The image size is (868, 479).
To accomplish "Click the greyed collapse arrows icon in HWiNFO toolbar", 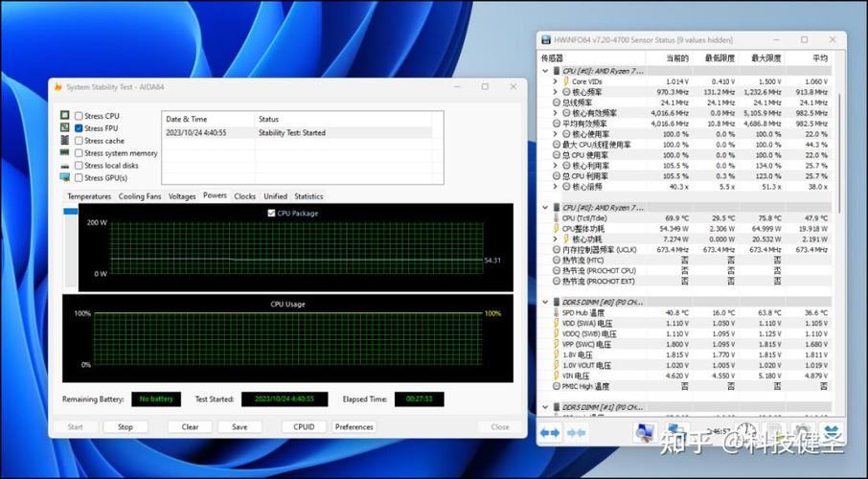I will click(576, 433).
